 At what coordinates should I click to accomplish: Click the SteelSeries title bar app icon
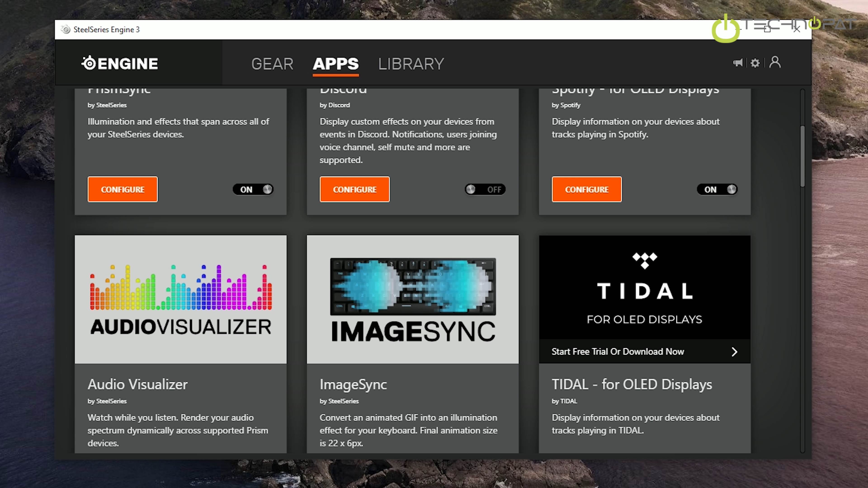pos(66,30)
